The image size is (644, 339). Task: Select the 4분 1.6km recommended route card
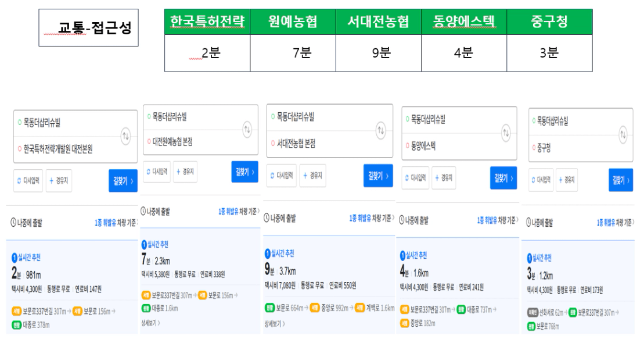pos(456,273)
